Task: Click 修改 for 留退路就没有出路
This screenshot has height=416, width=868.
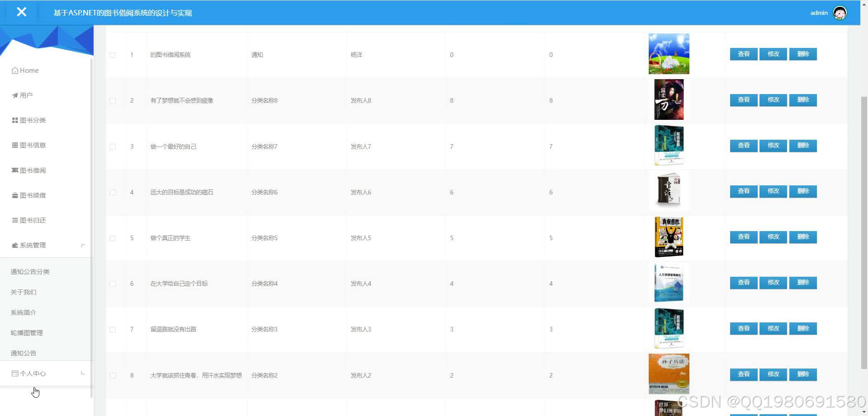Action: coord(773,329)
